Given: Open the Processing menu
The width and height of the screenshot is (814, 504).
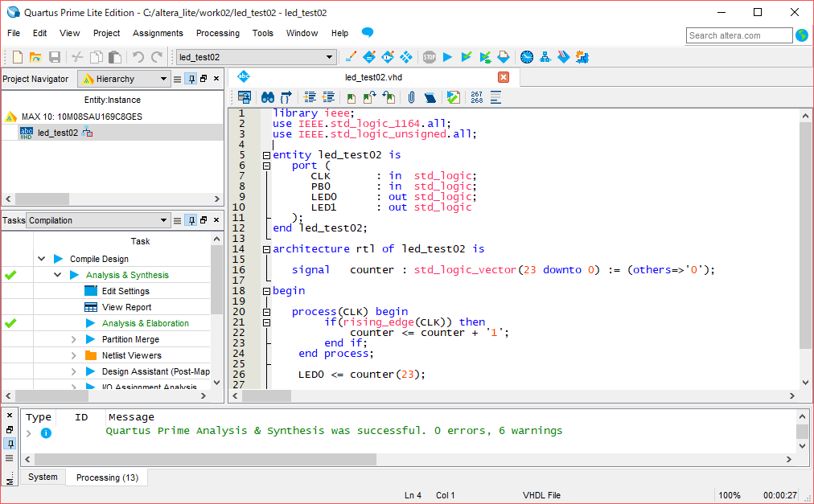Looking at the screenshot, I should pyautogui.click(x=218, y=33).
